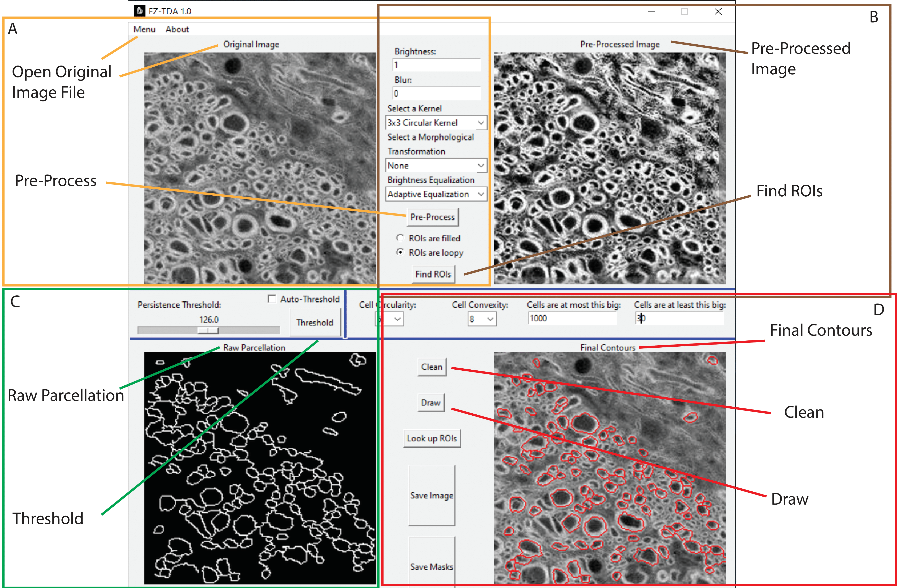
Task: Maximize the EZ-TDA window
Action: click(684, 11)
